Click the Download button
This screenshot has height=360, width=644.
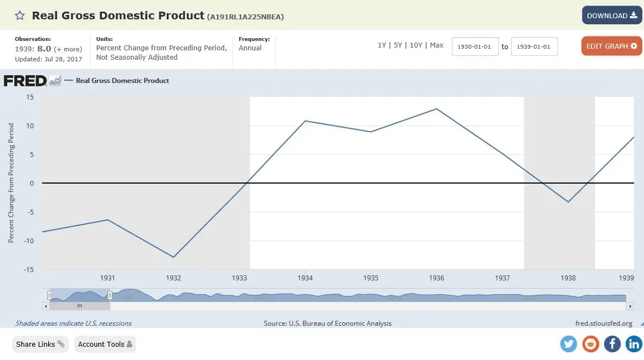pyautogui.click(x=611, y=15)
